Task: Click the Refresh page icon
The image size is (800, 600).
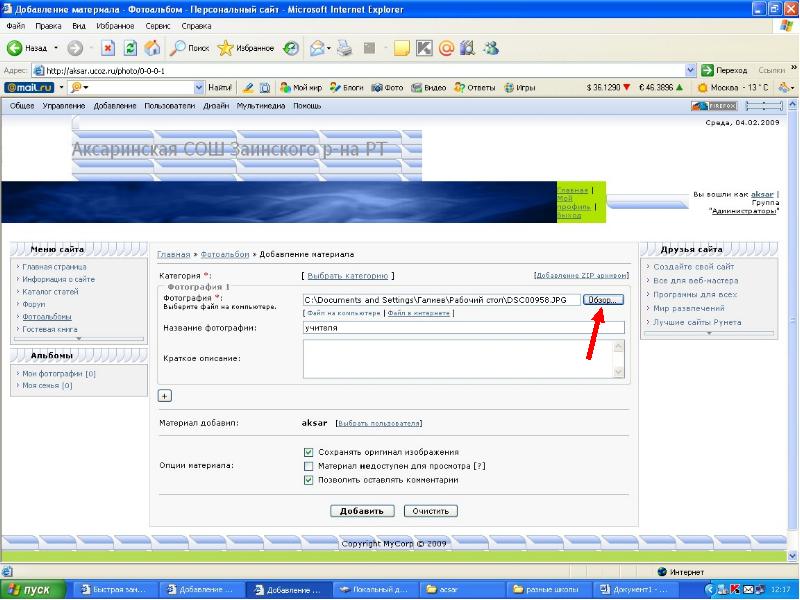Action: click(x=130, y=48)
